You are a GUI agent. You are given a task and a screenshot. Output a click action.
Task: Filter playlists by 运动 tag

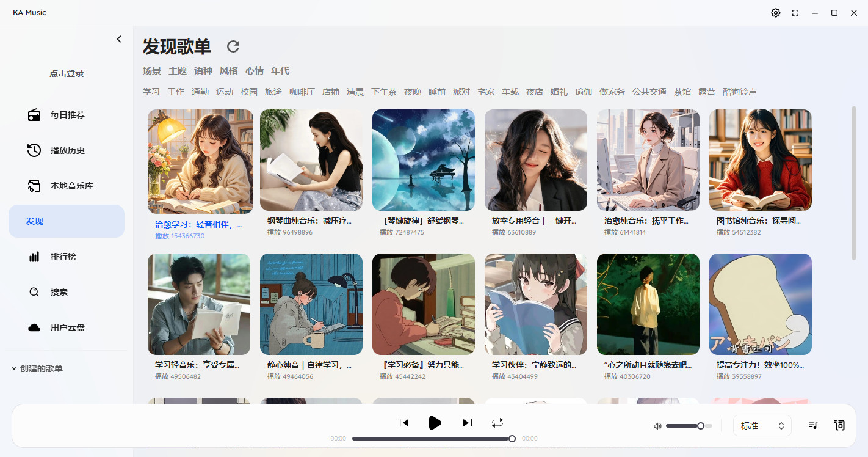click(225, 92)
